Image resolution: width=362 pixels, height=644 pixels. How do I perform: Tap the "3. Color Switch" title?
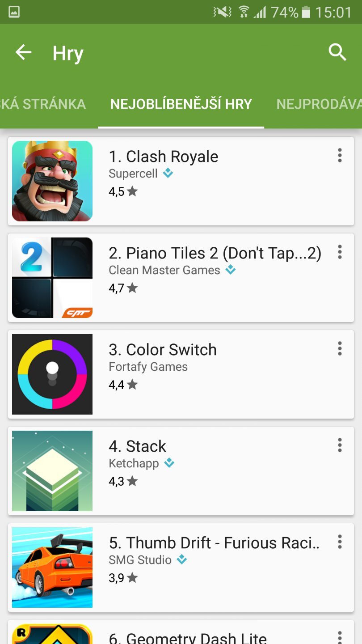(163, 350)
